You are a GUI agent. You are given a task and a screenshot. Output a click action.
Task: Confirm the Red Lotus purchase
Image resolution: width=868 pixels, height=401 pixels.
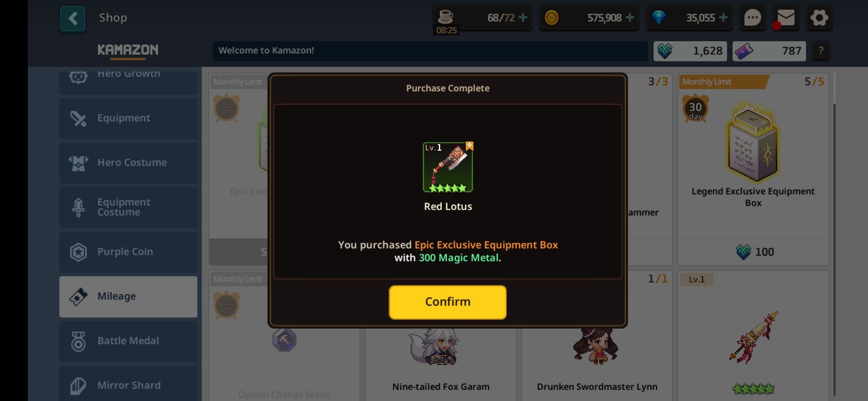[447, 302]
